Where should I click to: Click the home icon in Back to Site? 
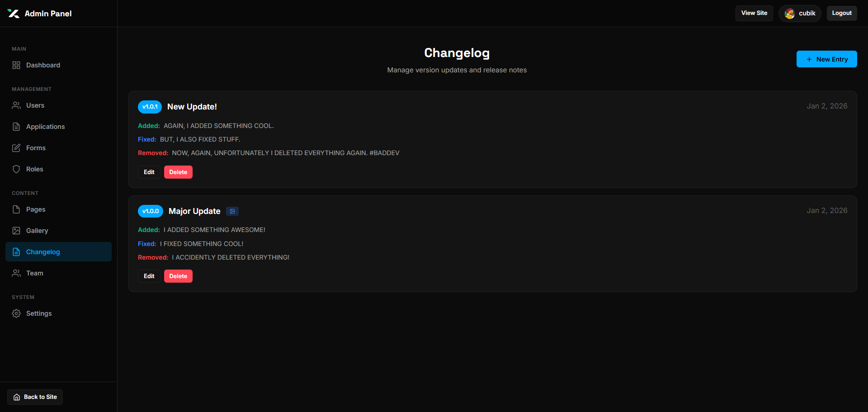click(x=17, y=397)
